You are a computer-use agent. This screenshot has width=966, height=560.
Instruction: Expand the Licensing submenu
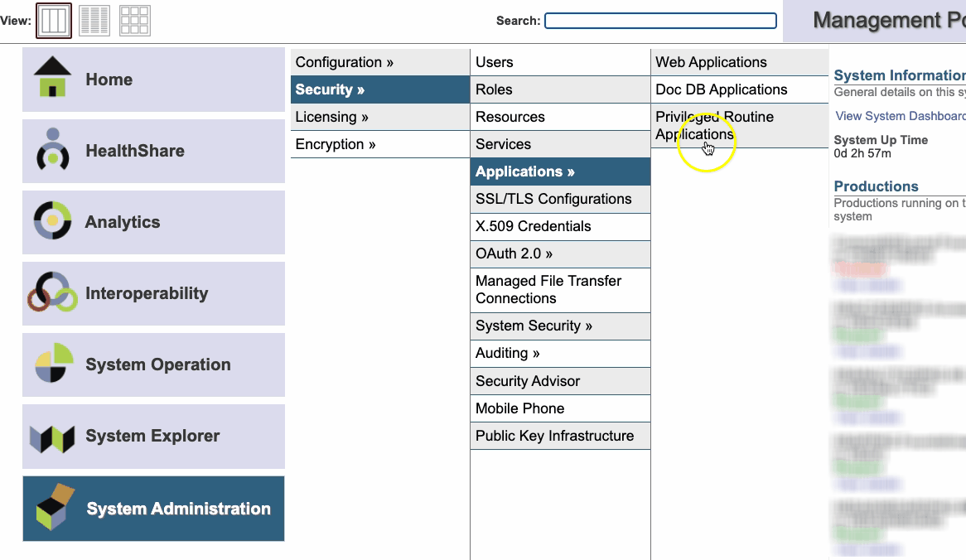click(380, 117)
